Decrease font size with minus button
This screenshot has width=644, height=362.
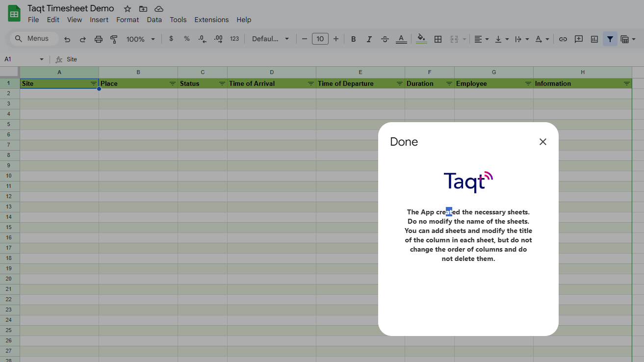305,39
